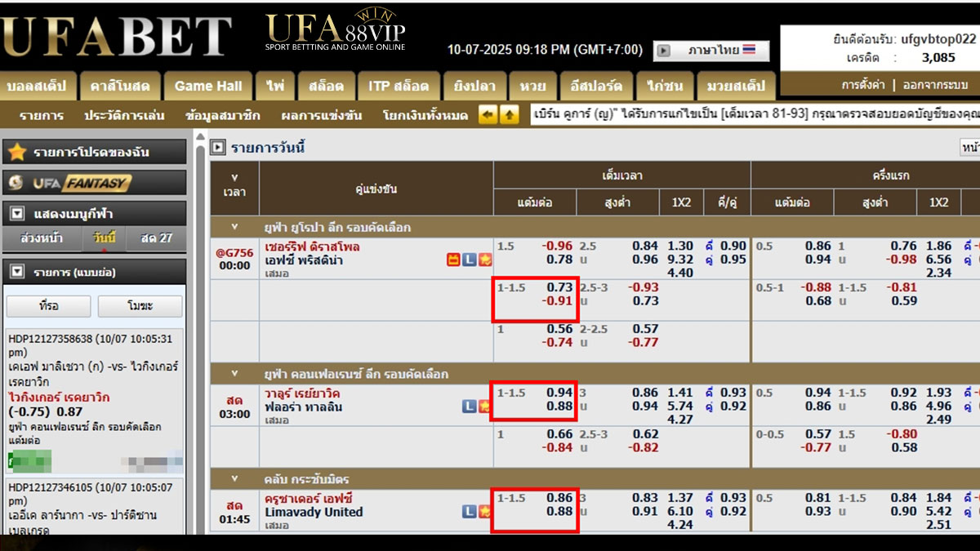
Task: Open the อีสปอร์ต tab
Action: tap(597, 86)
